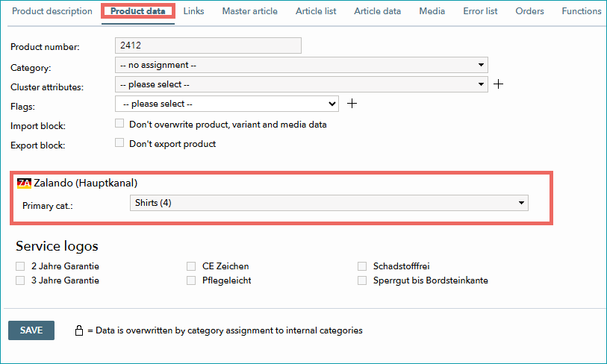Screen dimensions: 607x364
Task: Toggle Pflegeleicht checkbox
Action: [191, 280]
